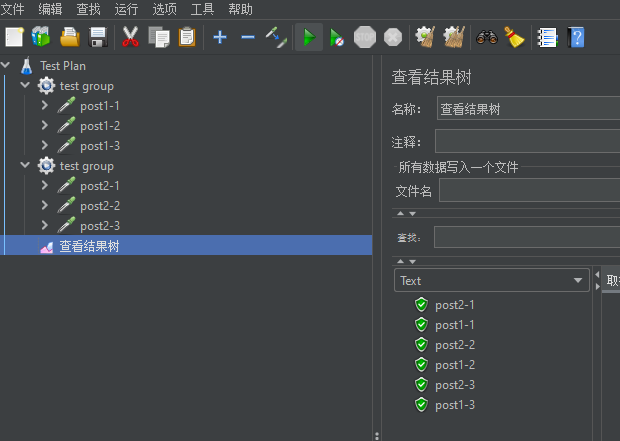Open the 运行 menu

coord(126,9)
